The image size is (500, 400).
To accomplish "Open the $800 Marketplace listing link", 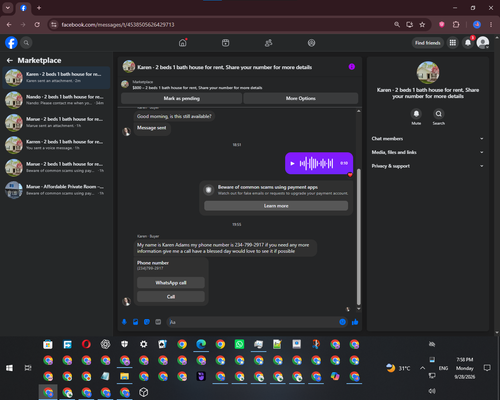I will (x=197, y=88).
